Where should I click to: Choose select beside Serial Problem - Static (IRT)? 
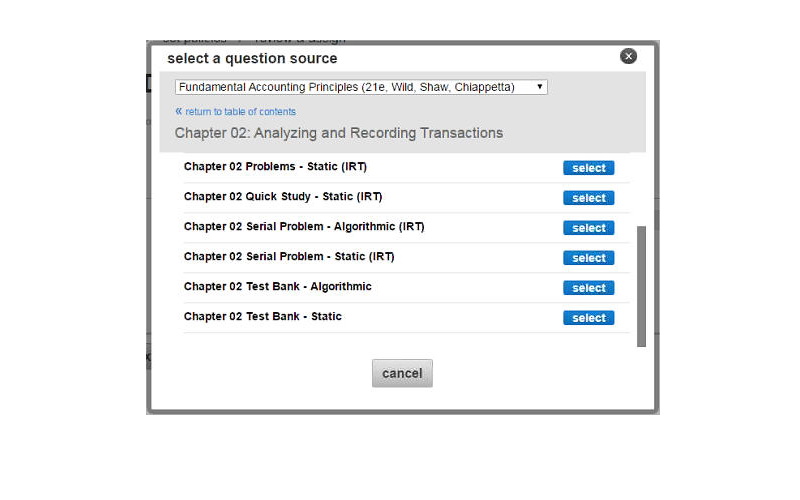pos(588,258)
